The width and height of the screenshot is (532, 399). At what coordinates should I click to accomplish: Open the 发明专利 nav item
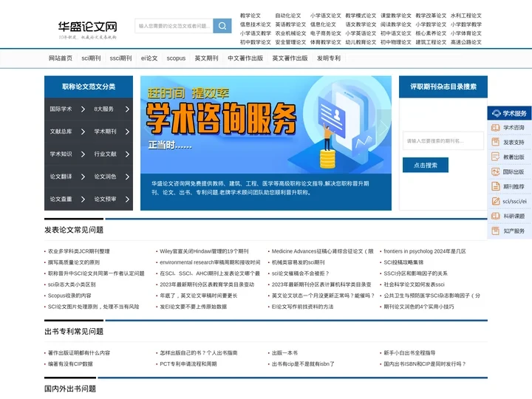pos(329,58)
